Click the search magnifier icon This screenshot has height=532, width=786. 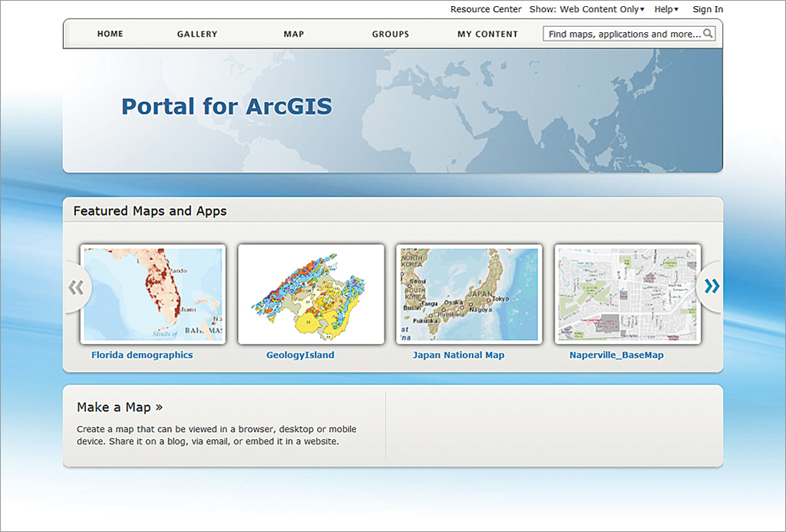pyautogui.click(x=708, y=34)
